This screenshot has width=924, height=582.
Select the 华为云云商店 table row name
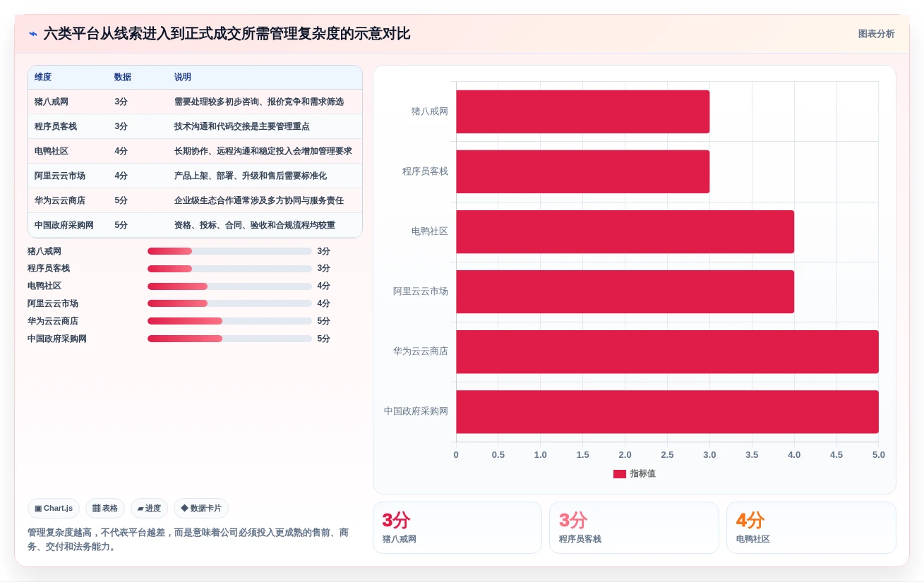coord(60,200)
